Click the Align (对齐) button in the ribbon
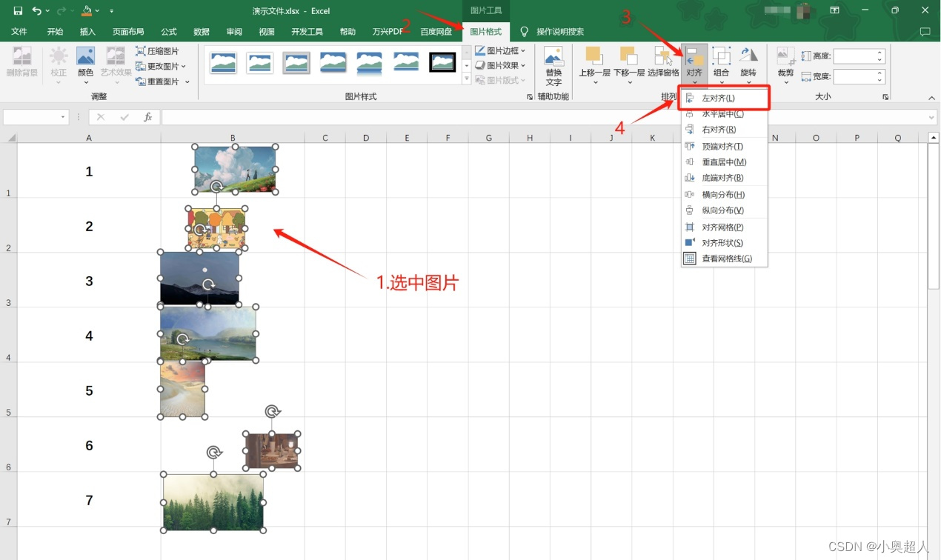This screenshot has height=560, width=941. pyautogui.click(x=694, y=64)
